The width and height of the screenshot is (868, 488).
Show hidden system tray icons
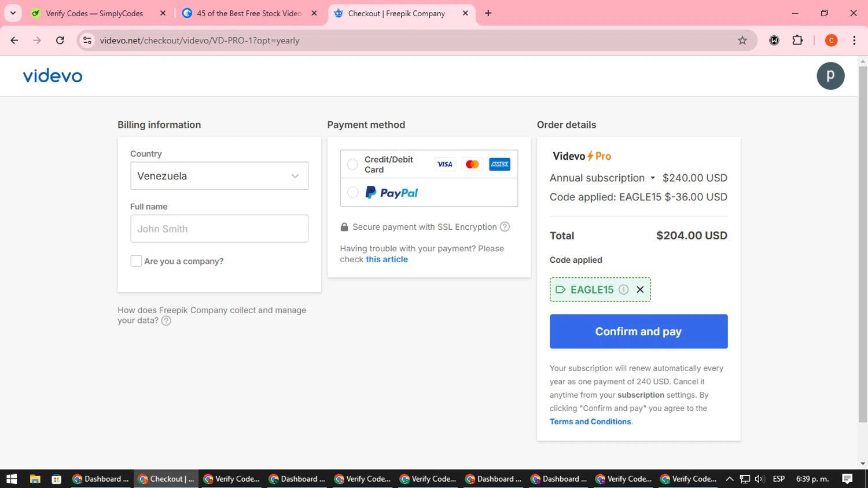pos(729,479)
